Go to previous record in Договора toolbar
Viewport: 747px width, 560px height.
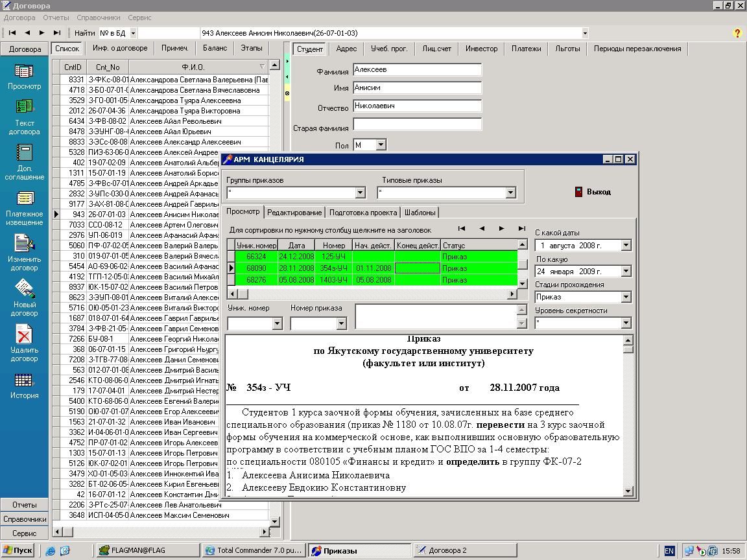click(27, 33)
